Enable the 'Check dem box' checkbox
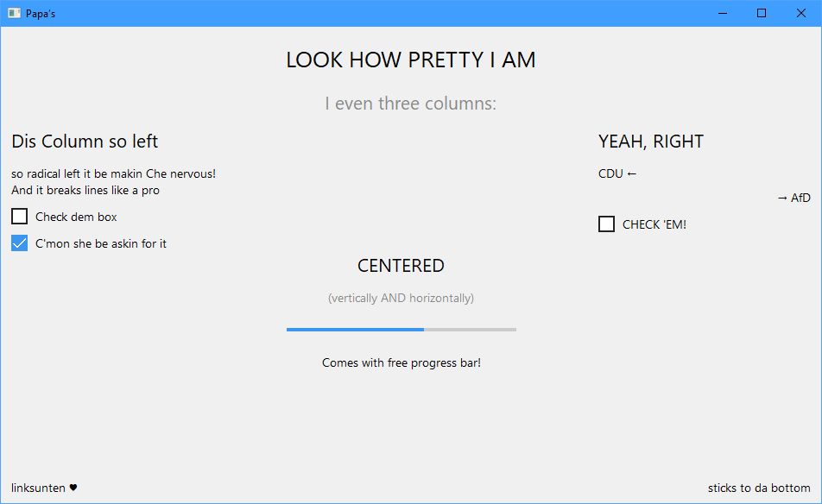 [x=20, y=217]
